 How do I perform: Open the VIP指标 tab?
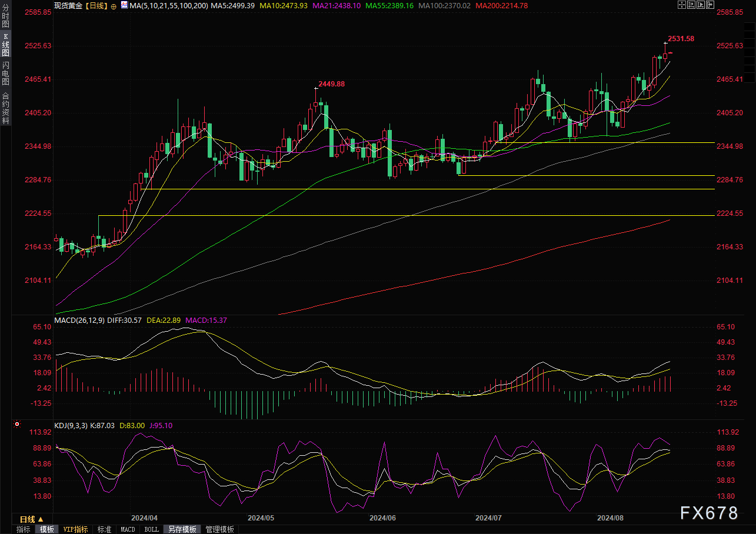(x=75, y=529)
